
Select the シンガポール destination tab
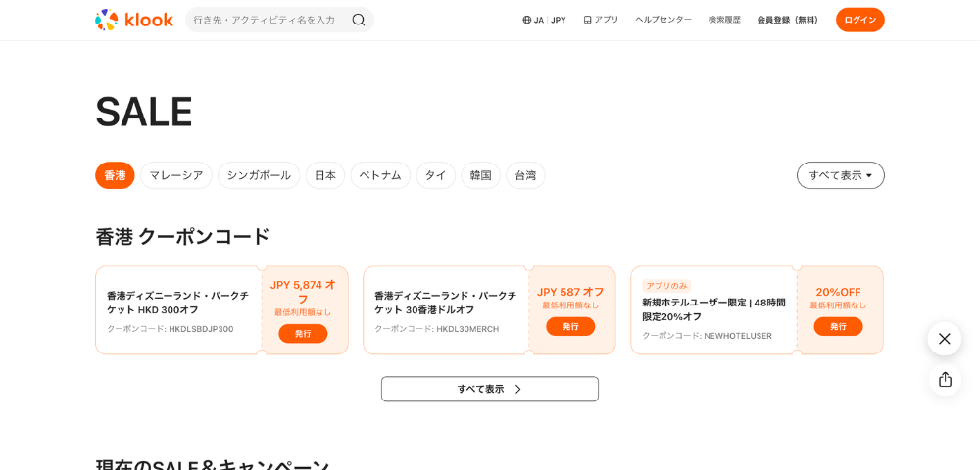coord(259,175)
